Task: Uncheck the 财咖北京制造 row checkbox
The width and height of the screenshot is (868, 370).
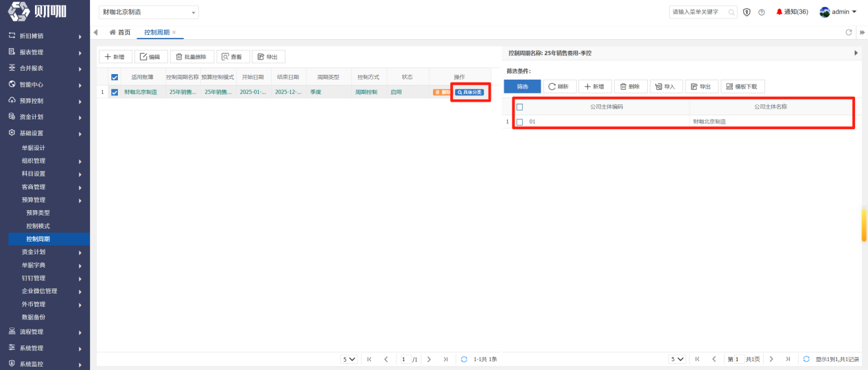Action: [x=115, y=92]
